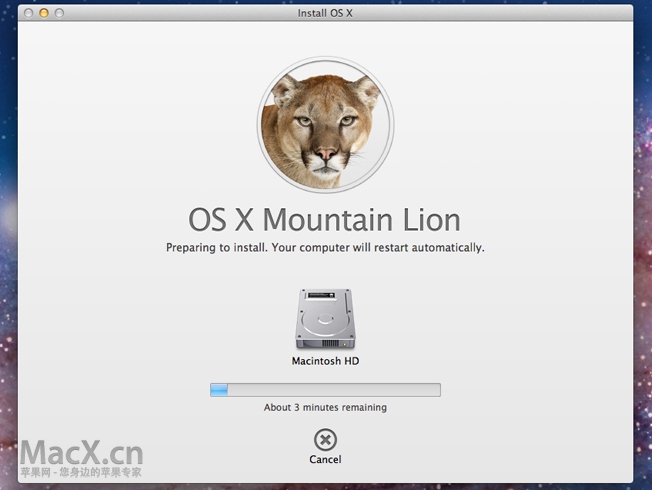Viewport: 652px width, 490px height.
Task: Click the Mountain Lion cougar logo
Action: tap(326, 125)
